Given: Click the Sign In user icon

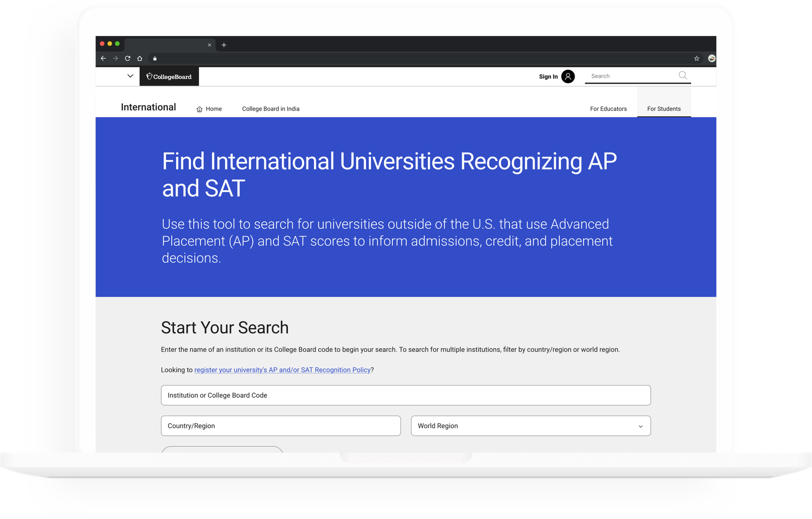Looking at the screenshot, I should pos(568,77).
